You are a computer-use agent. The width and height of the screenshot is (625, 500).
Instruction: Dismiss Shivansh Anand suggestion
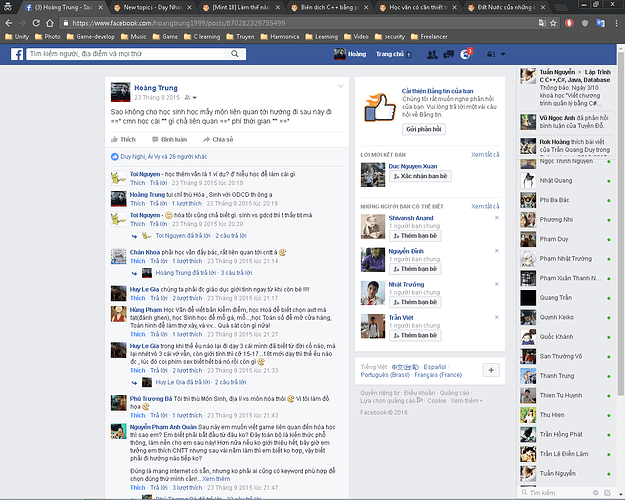(497, 218)
